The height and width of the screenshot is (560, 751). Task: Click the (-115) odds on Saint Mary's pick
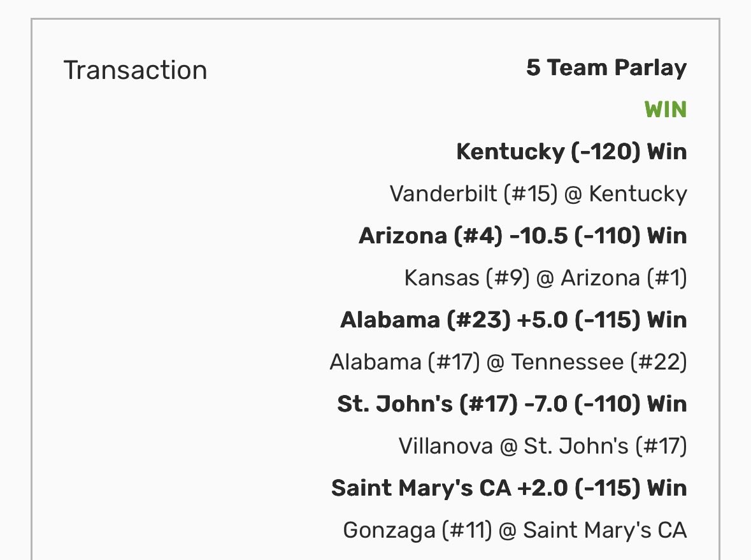607,488
